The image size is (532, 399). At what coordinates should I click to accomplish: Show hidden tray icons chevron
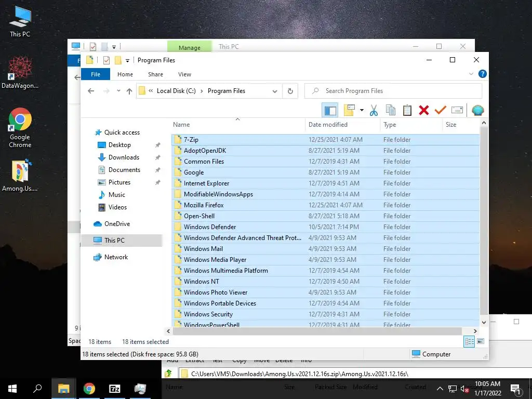[x=440, y=389]
